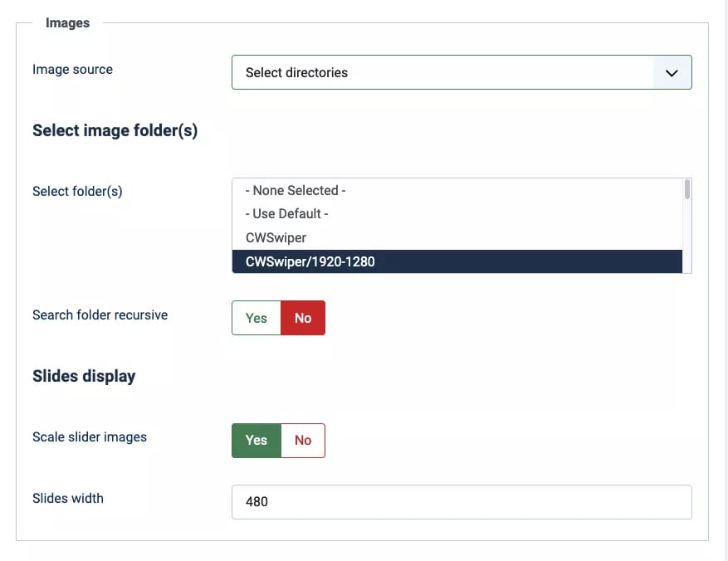Click the 'Select image folder(s)' heading
Image resolution: width=728 pixels, height=561 pixels.
pyautogui.click(x=115, y=131)
